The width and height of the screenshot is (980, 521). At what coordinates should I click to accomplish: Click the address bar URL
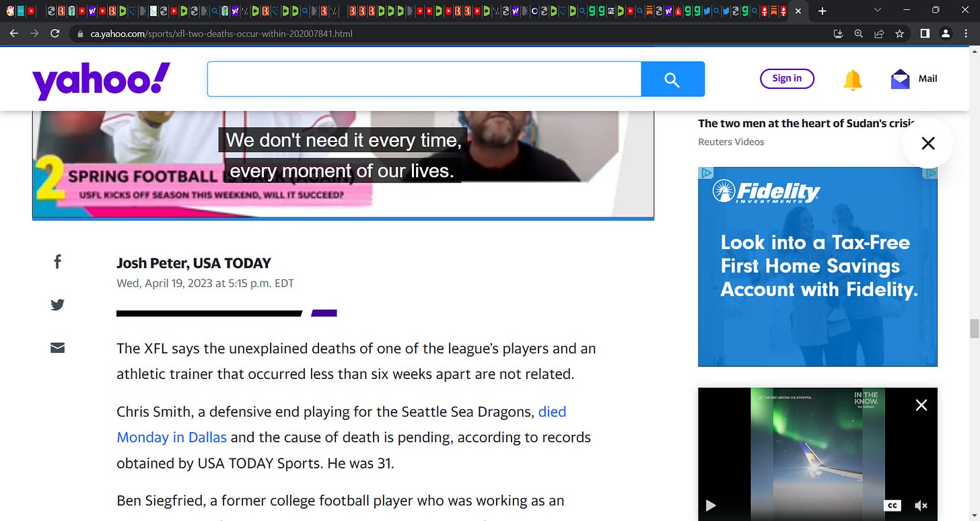(221, 33)
